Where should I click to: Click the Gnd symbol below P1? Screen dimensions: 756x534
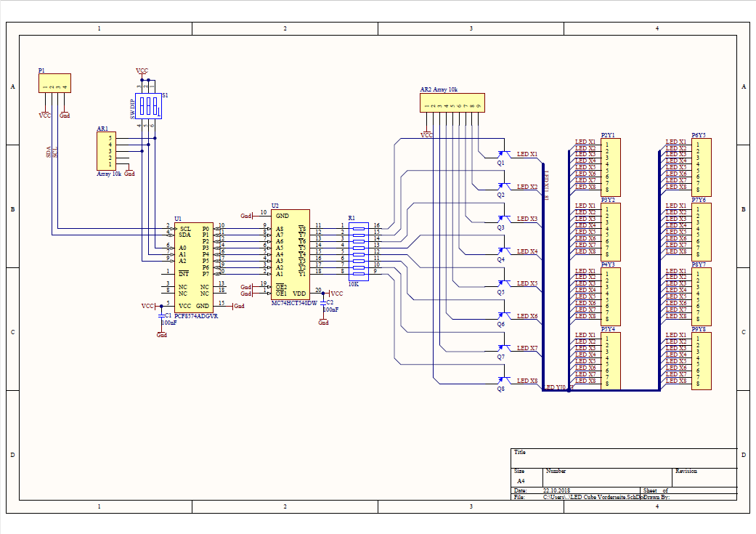(65, 114)
